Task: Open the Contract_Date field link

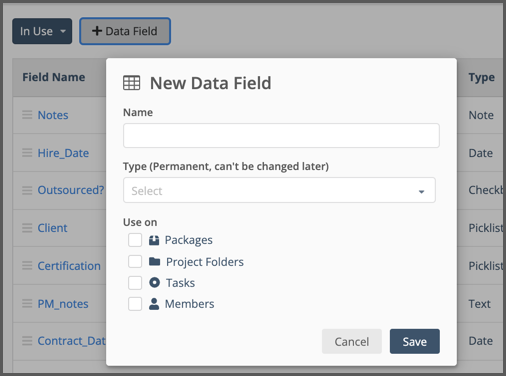Action: pyautogui.click(x=72, y=341)
